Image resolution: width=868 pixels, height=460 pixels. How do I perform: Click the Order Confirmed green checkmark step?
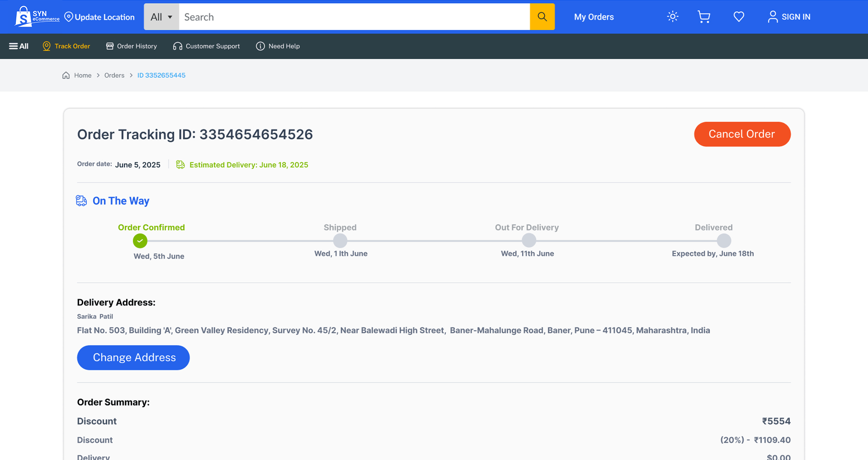[140, 241]
